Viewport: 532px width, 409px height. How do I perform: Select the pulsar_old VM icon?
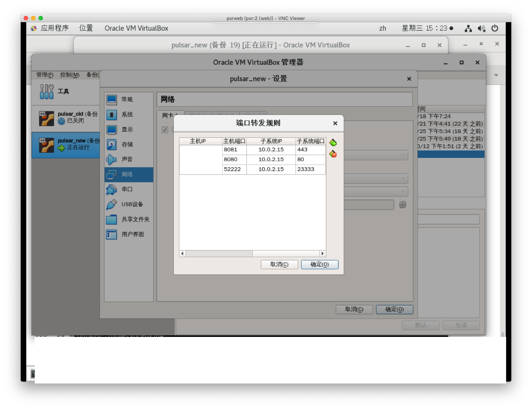click(x=47, y=119)
